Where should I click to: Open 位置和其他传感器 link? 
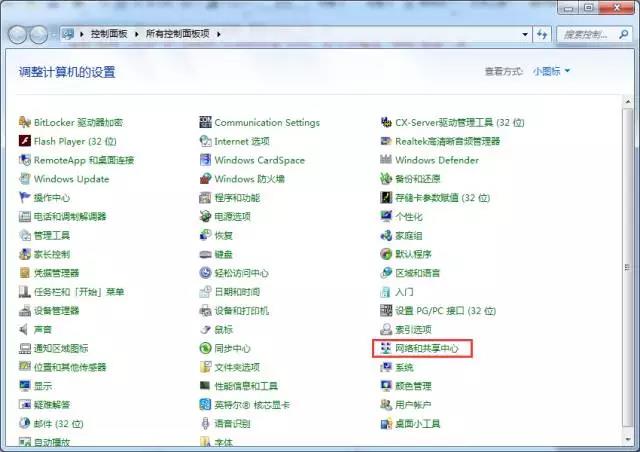70,367
